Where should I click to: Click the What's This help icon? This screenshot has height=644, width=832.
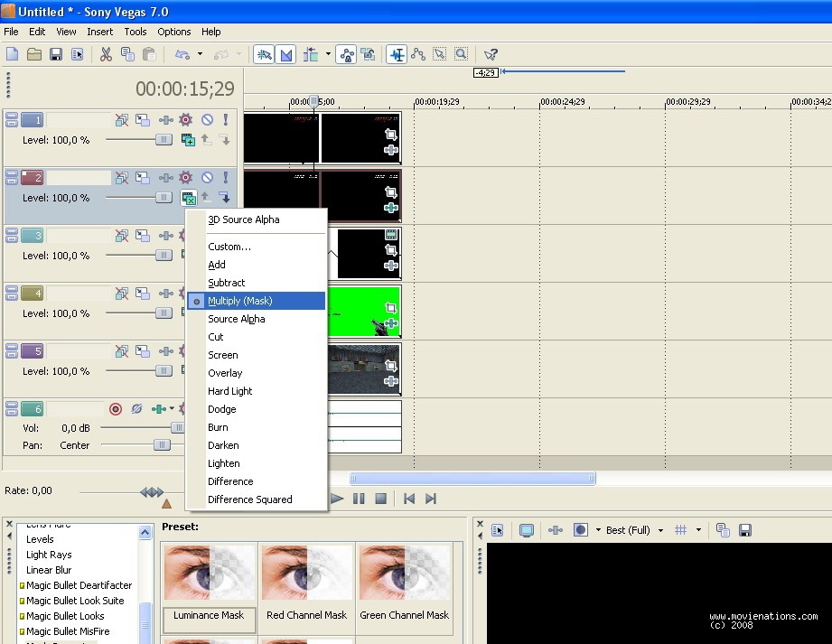point(491,54)
